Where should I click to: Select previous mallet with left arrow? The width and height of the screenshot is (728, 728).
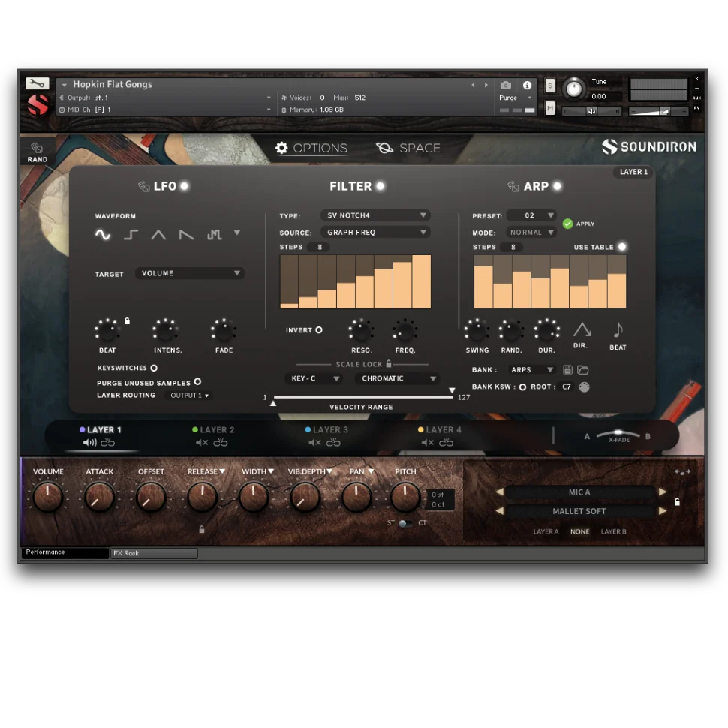pos(500,510)
